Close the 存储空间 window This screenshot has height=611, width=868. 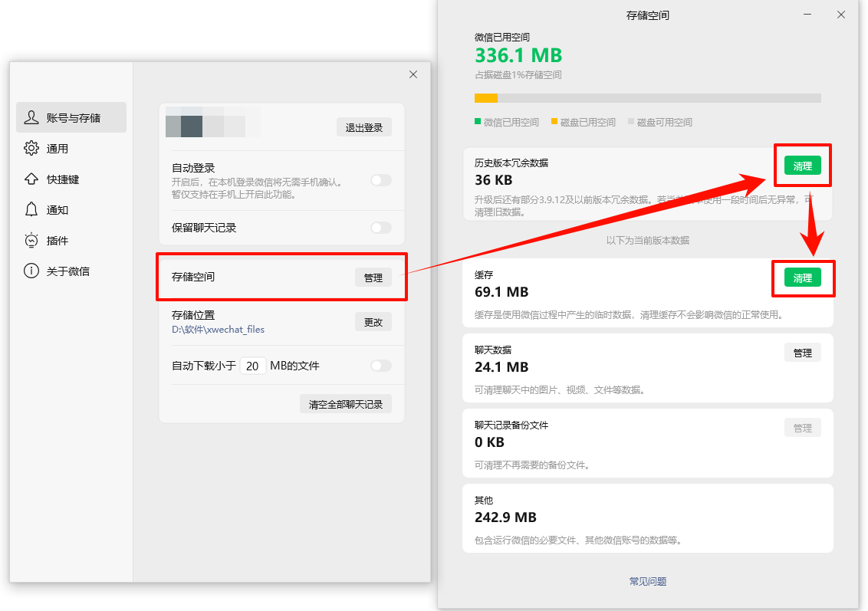(x=841, y=15)
